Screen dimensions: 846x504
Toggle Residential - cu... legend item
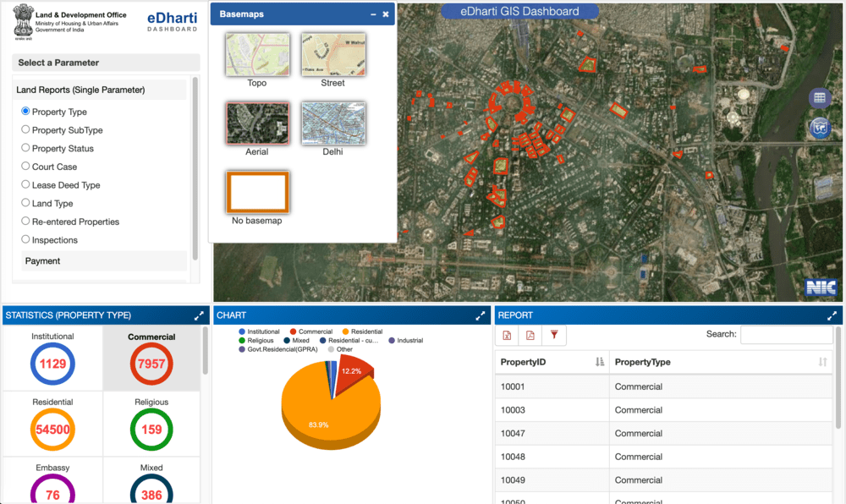349,341
